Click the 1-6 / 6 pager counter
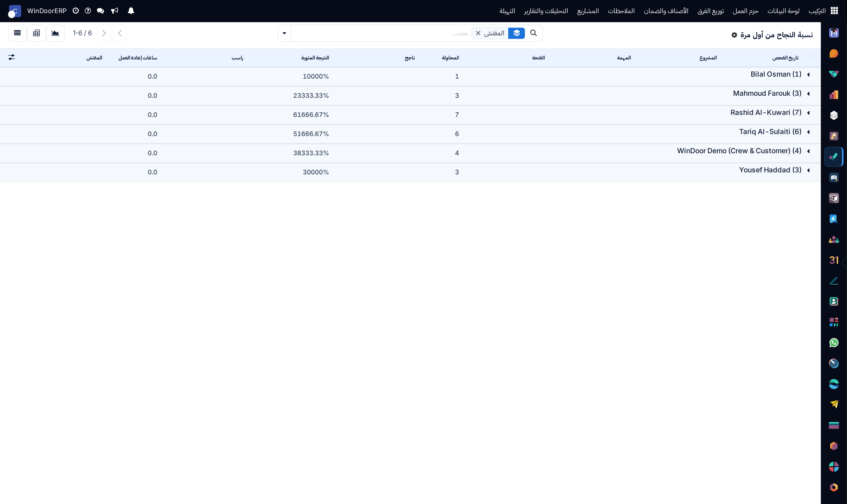The height and width of the screenshot is (504, 847). point(82,33)
